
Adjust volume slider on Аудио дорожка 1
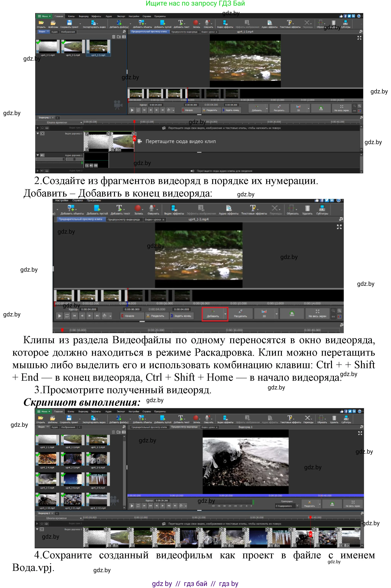pos(63,159)
